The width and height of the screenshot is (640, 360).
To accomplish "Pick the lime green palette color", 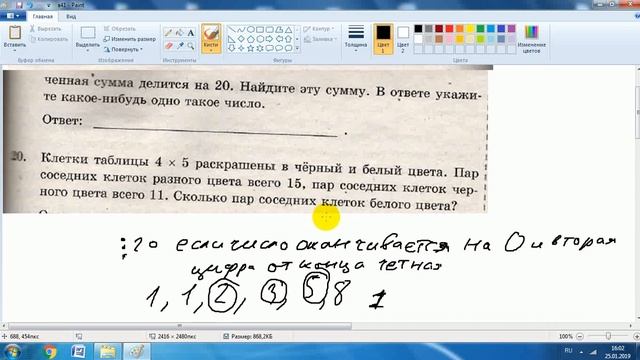I will [480, 39].
